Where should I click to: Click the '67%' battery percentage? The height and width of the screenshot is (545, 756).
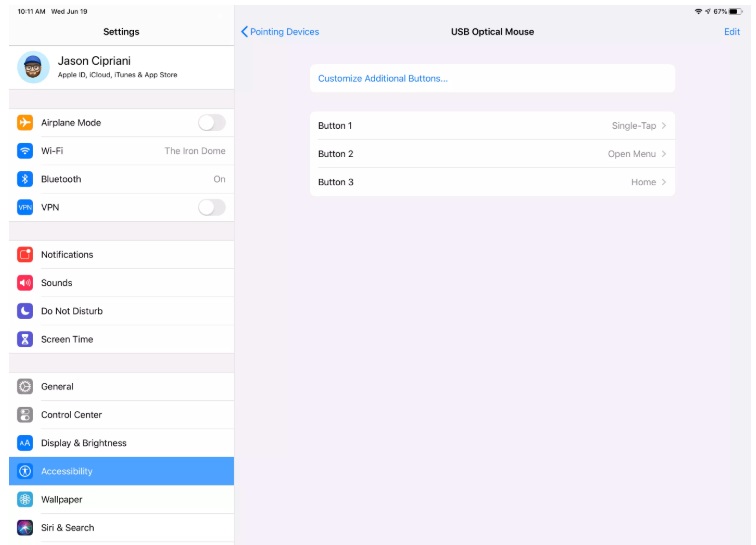tap(720, 11)
